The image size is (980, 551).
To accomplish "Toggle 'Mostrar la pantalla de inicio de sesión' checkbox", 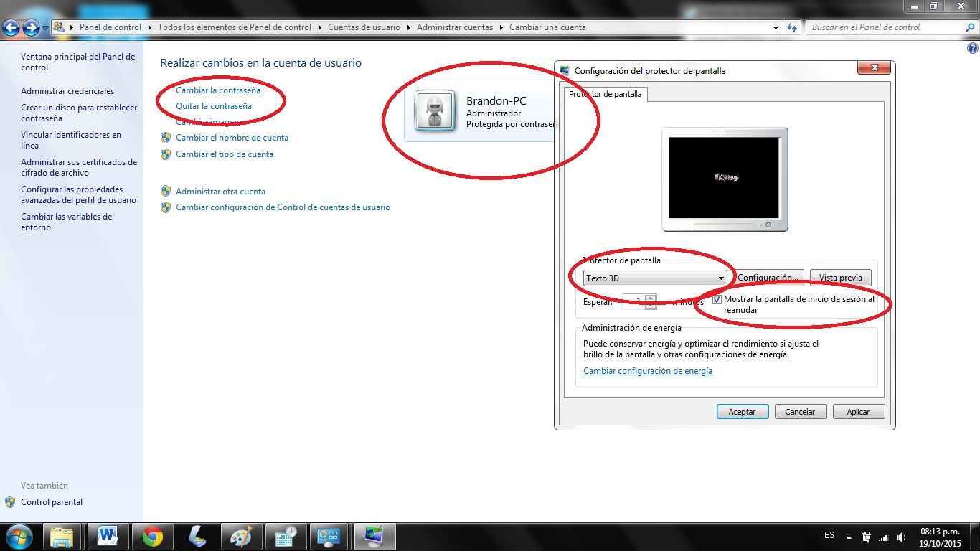I will pos(717,300).
